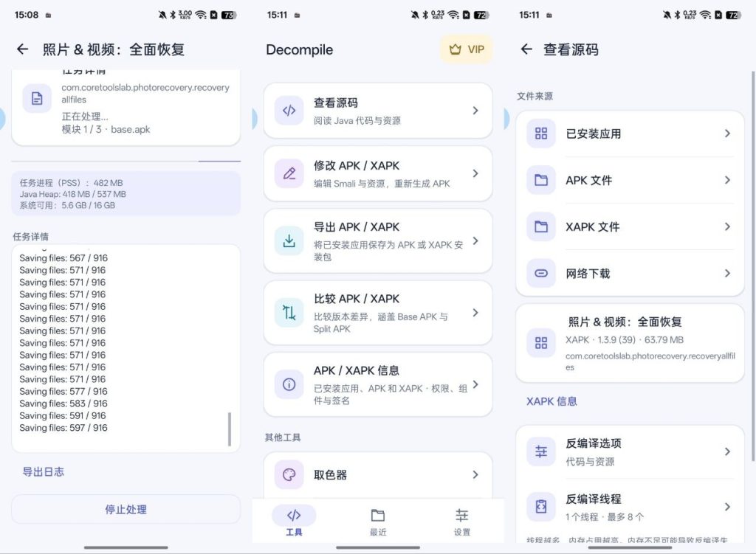The image size is (756, 554).
Task: Tap the task document icon beside com.coretoolslab
Action: (x=37, y=98)
